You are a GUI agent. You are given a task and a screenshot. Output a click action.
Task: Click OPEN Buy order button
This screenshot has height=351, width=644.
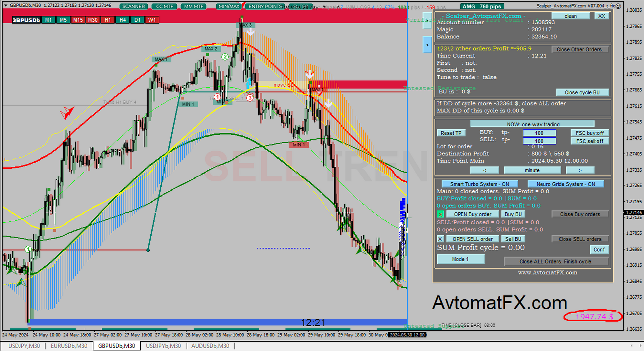472,214
